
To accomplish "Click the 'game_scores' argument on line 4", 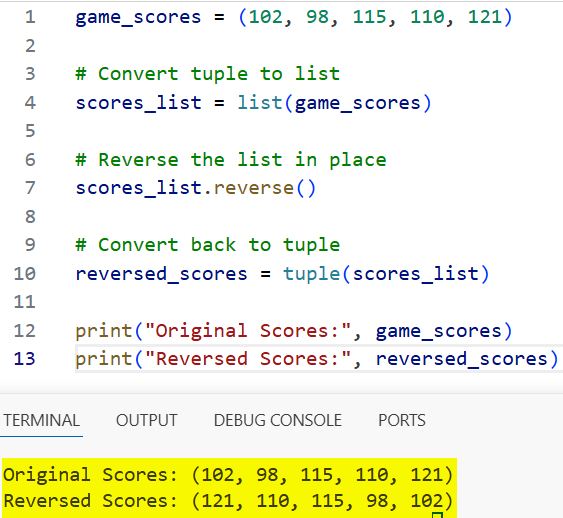I will pos(357,104).
